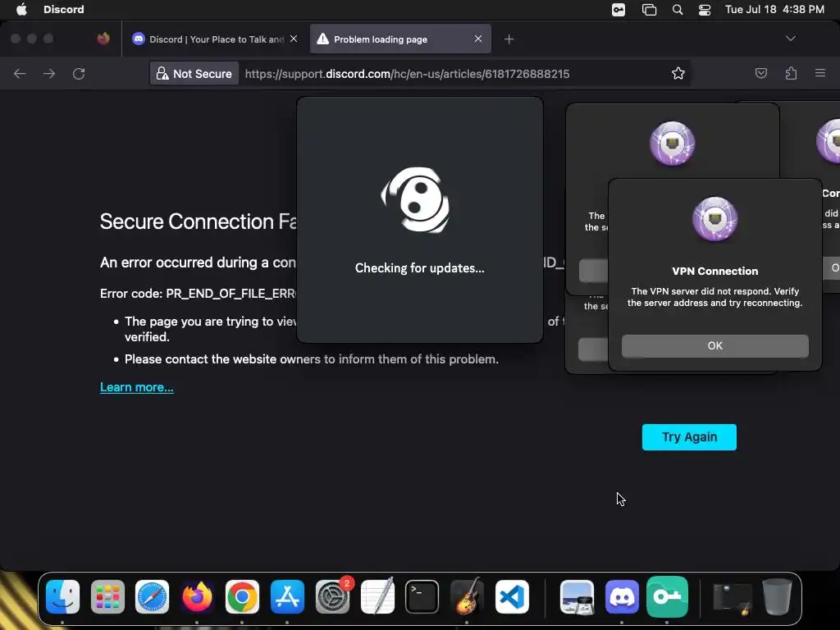Open System Settings from the Dock
Viewport: 840px width, 630px height.
(x=332, y=597)
